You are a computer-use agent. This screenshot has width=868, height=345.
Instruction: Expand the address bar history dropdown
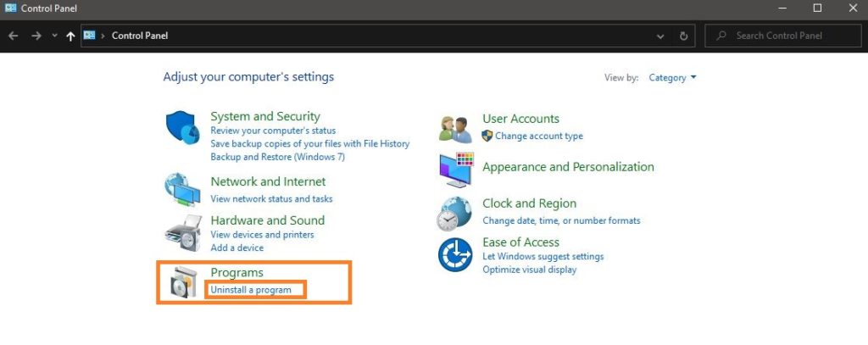pyautogui.click(x=659, y=36)
